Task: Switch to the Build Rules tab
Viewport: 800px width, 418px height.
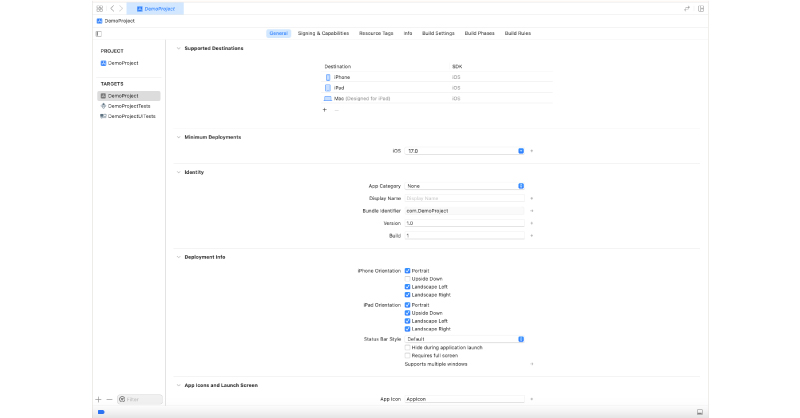Action: click(518, 33)
